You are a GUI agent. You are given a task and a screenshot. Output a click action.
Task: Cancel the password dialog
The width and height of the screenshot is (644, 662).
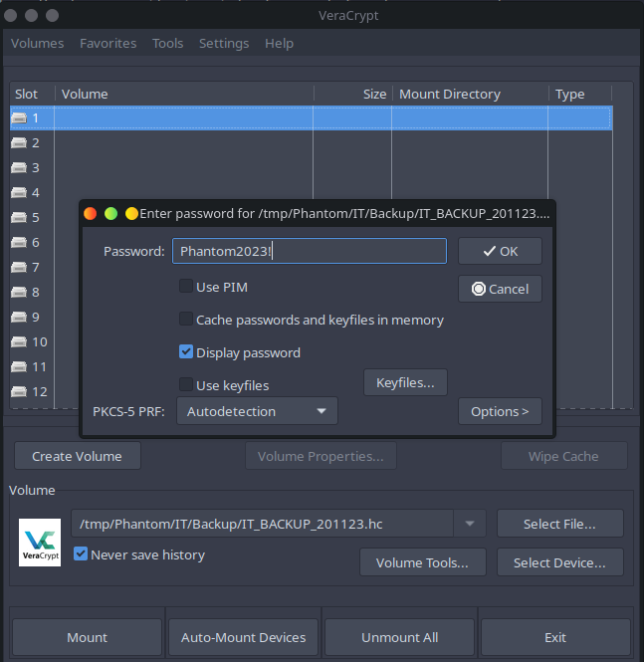point(500,289)
